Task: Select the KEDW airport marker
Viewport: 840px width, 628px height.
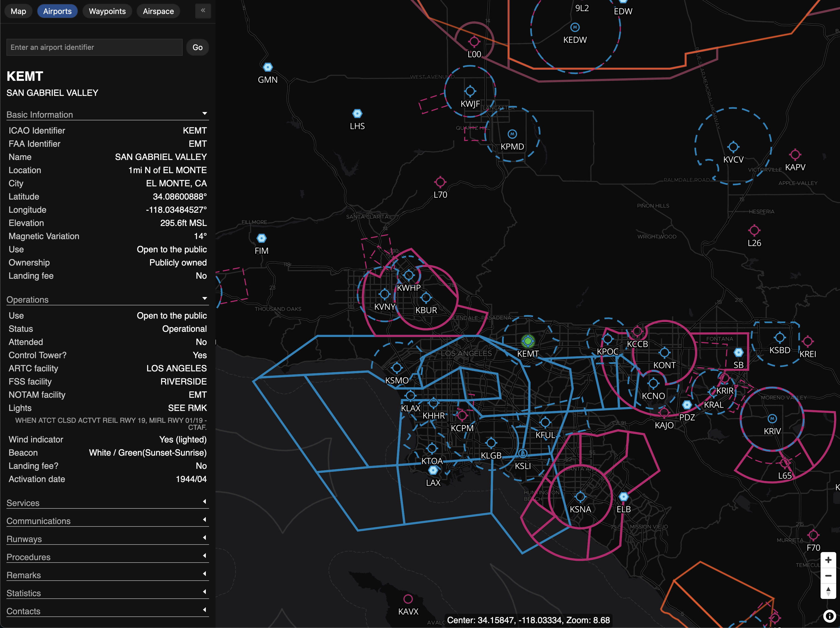Action: pos(575,27)
